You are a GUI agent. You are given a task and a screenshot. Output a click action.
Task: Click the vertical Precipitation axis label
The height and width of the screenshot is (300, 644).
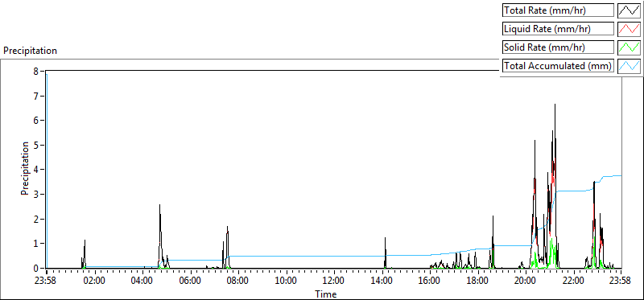25,168
